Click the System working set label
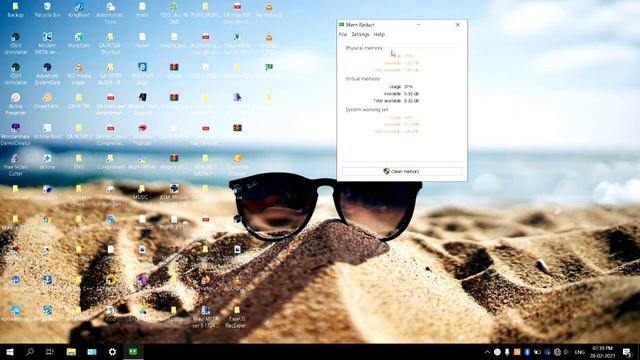This screenshot has width=640, height=360. point(367,110)
